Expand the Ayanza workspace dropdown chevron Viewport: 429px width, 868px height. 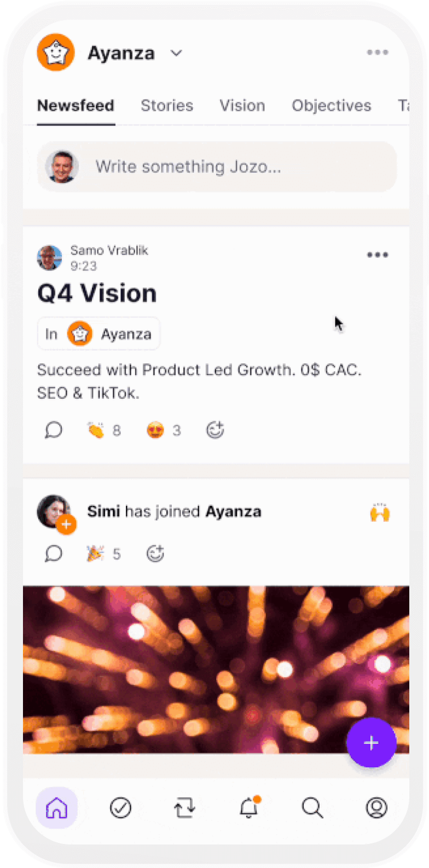[176, 53]
